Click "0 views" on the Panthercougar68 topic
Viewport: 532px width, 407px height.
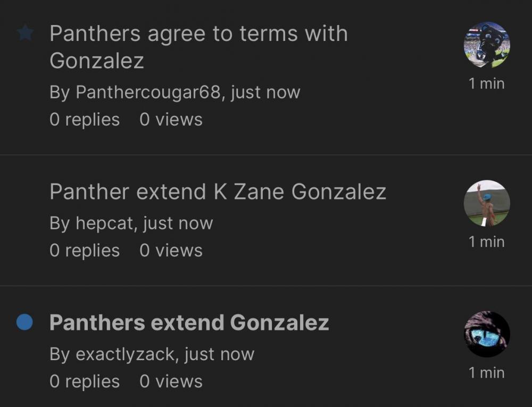point(171,119)
